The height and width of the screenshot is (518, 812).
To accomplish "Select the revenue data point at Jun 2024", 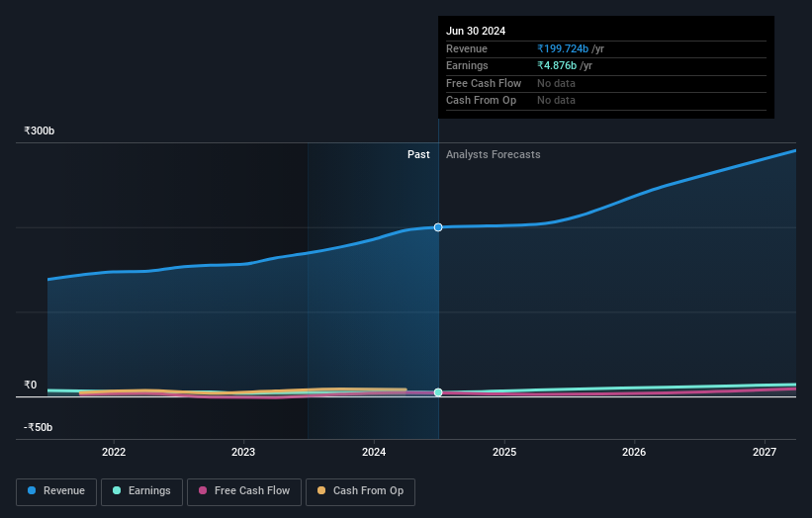I will coord(438,227).
